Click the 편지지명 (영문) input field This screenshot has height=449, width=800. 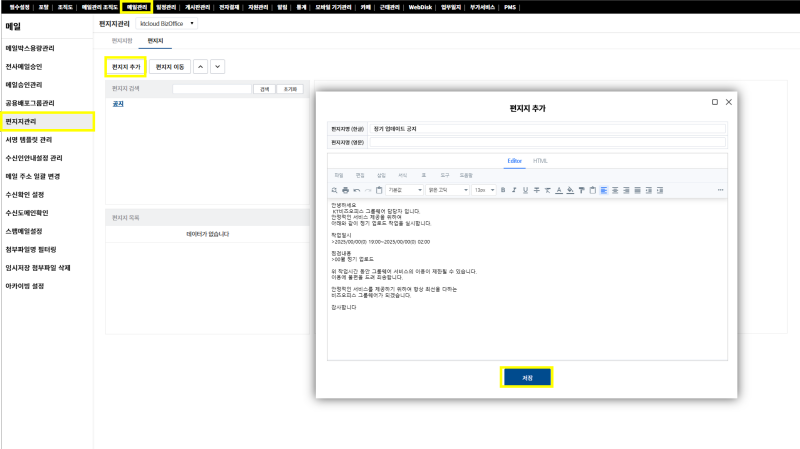(x=548, y=142)
